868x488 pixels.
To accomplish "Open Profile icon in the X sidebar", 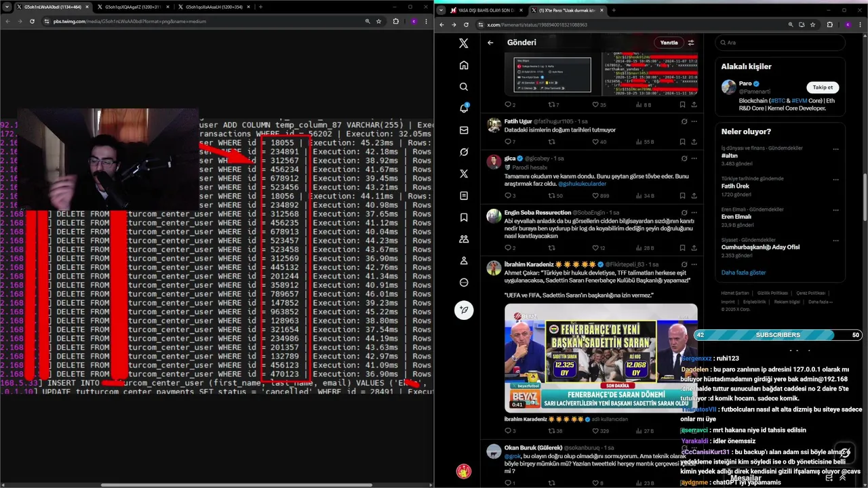I will tap(464, 260).
